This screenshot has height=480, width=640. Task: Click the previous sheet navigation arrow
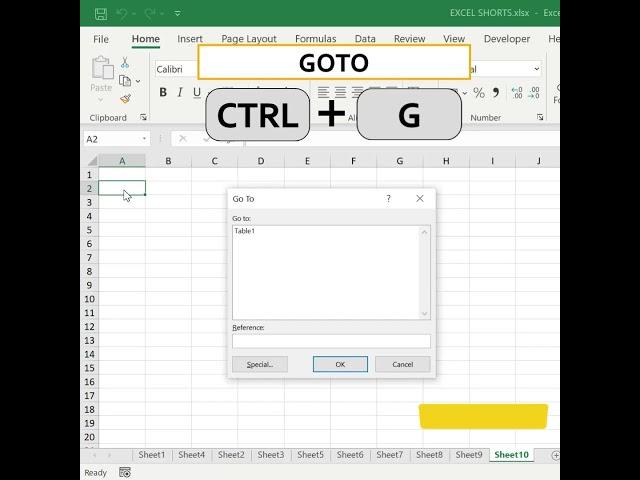95,455
